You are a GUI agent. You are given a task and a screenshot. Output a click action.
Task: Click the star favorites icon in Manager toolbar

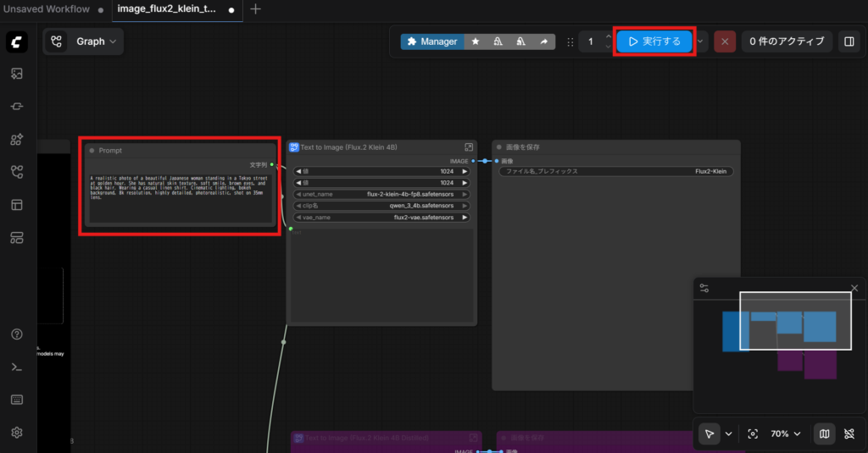tap(476, 41)
